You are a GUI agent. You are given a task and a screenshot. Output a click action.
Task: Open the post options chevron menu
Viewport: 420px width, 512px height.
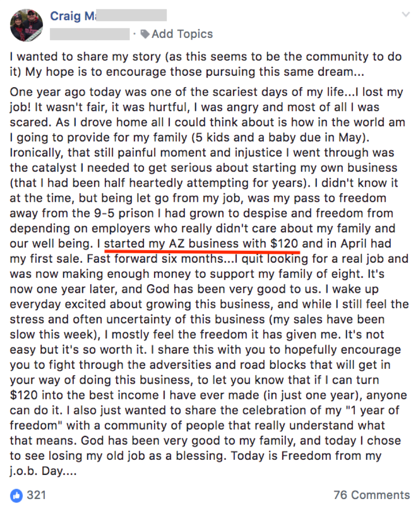[406, 14]
